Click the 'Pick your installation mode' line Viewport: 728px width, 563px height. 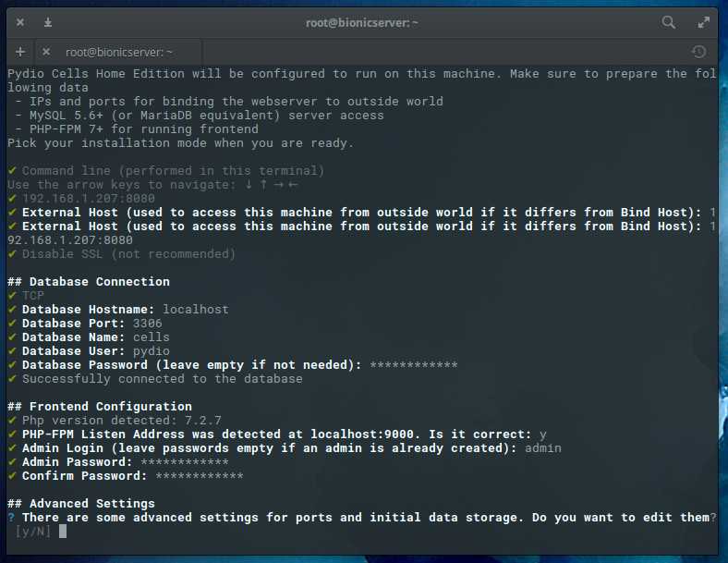pos(180,143)
